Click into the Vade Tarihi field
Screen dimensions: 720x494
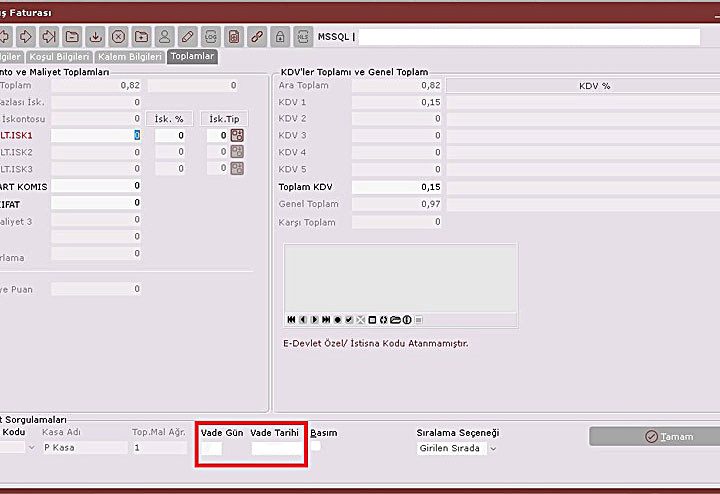[276, 450]
